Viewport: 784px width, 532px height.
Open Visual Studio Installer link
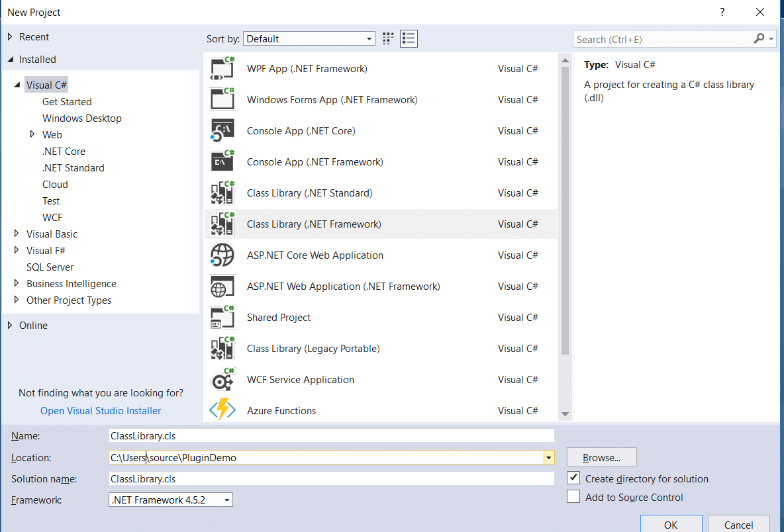pyautogui.click(x=101, y=411)
